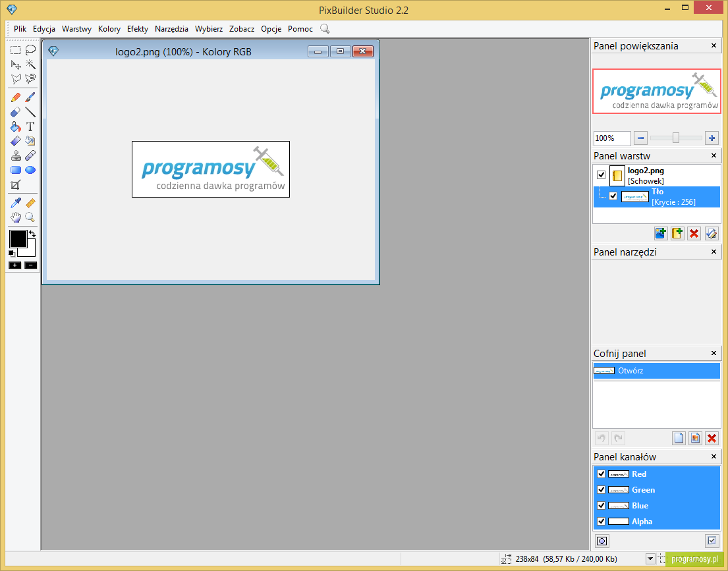The image size is (728, 571).
Task: Open the Efekty menu
Action: pyautogui.click(x=138, y=29)
